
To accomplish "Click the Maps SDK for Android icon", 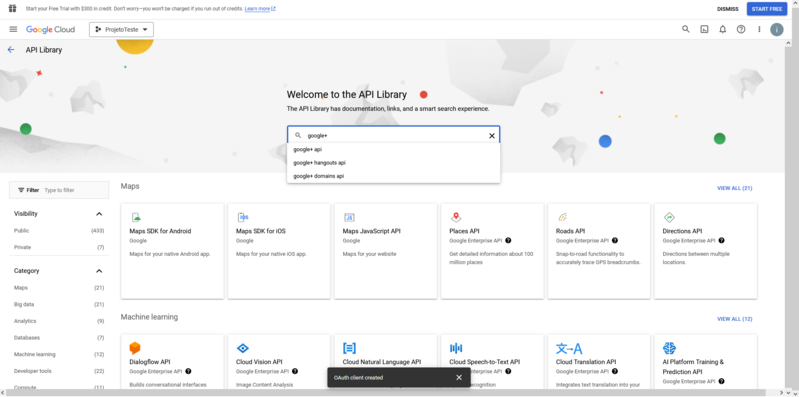I will pyautogui.click(x=136, y=218).
